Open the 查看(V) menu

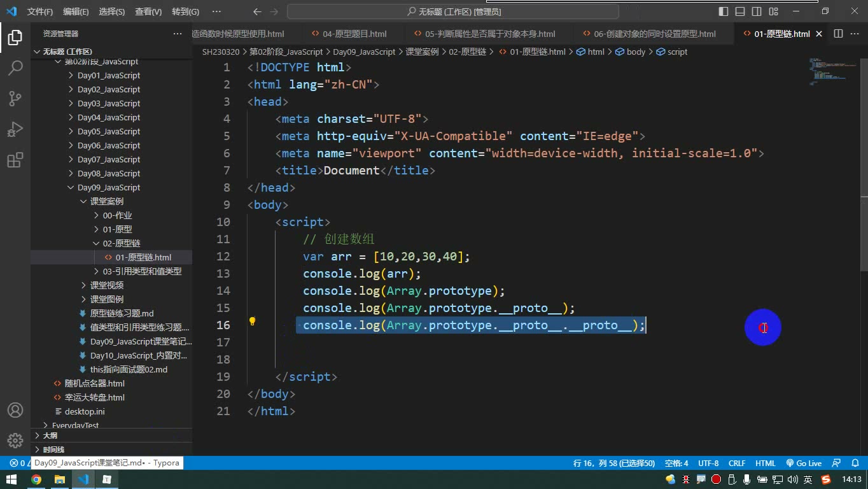(x=148, y=11)
